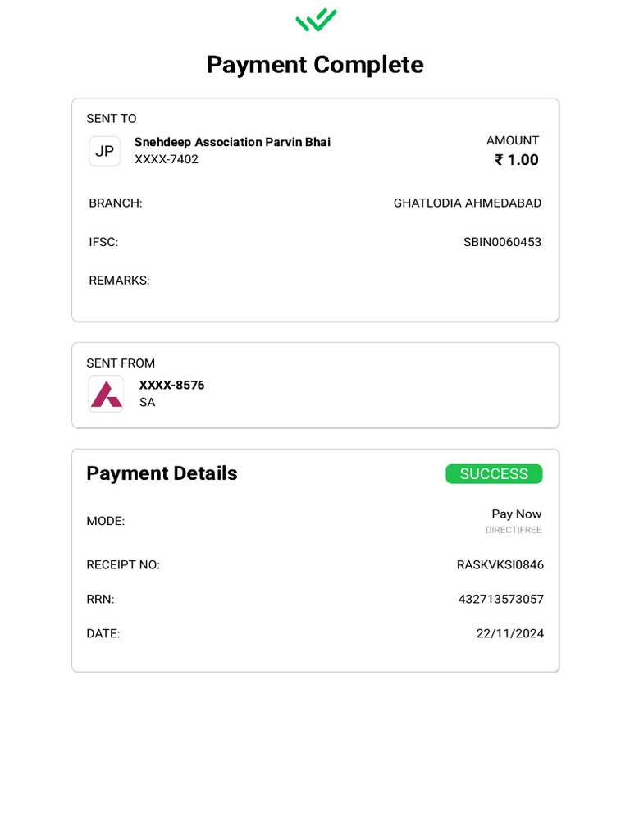Viewport: 630px width, 840px height.
Task: Click sender account number XXXX-8576
Action: point(171,385)
